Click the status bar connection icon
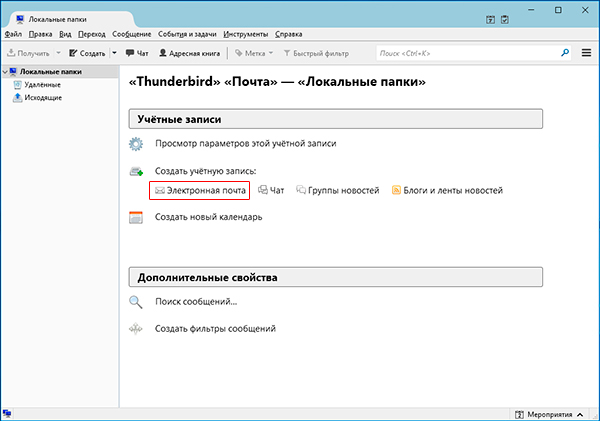Image resolution: width=600 pixels, height=421 pixels. tap(7, 414)
